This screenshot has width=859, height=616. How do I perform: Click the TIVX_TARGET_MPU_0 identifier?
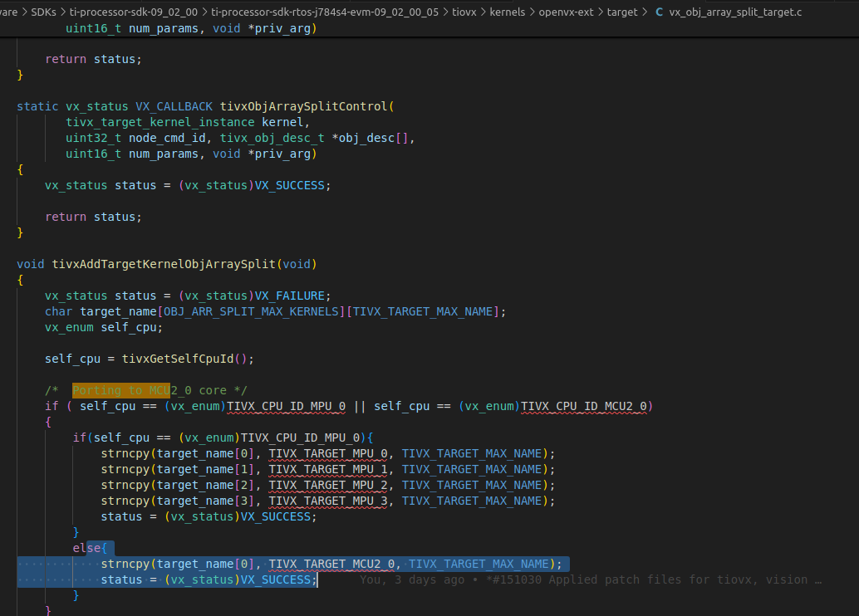[328, 453]
